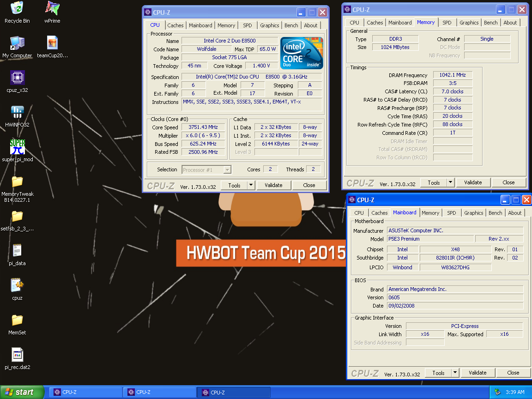
Task: Click Close button in Mainboard window
Action: coord(514,373)
